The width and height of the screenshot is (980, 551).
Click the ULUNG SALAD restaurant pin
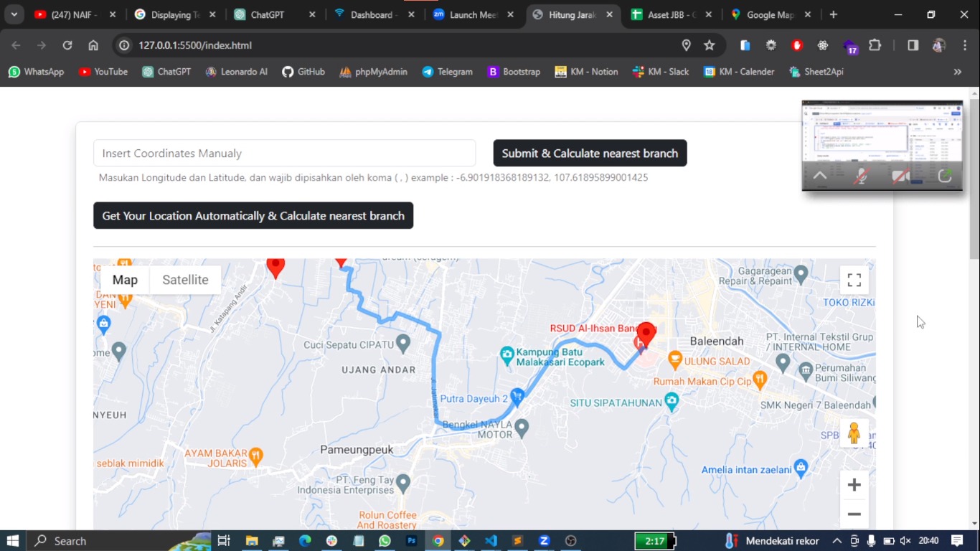coord(674,359)
